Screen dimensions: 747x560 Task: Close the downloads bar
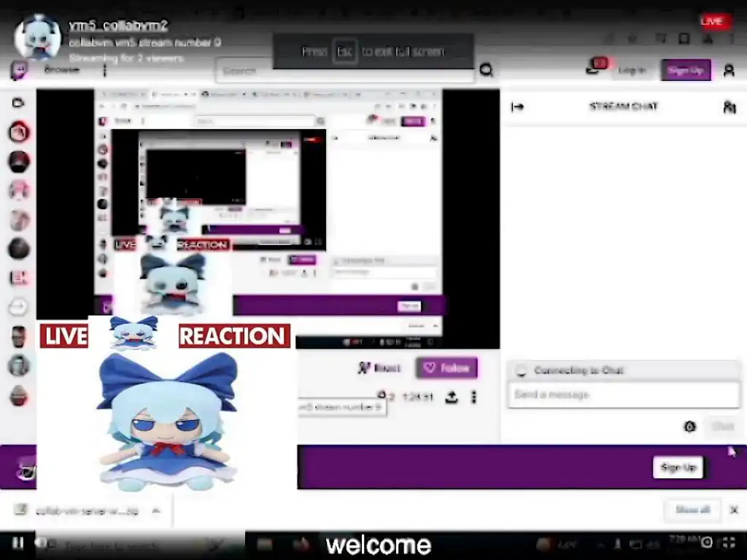(x=734, y=510)
